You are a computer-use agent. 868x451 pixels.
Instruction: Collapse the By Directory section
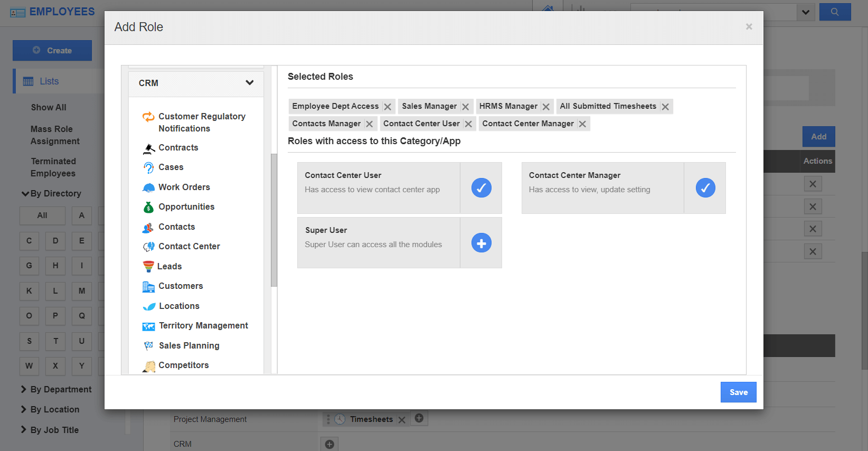coord(25,194)
